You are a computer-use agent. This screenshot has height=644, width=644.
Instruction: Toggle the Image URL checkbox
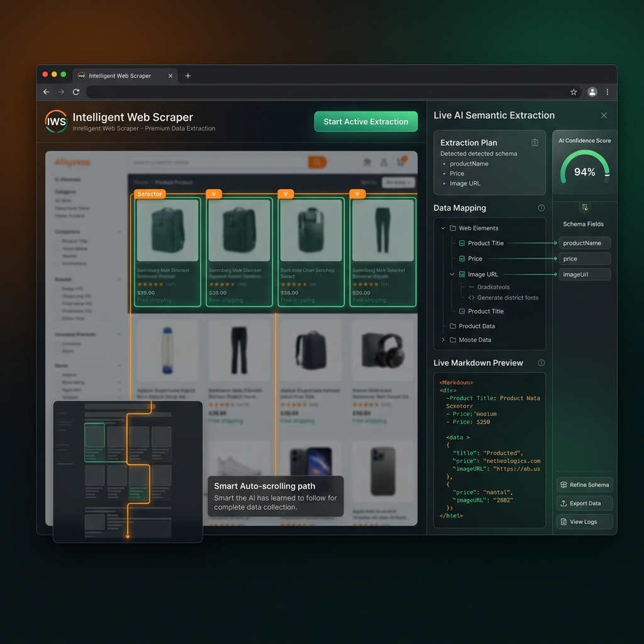tap(462, 274)
